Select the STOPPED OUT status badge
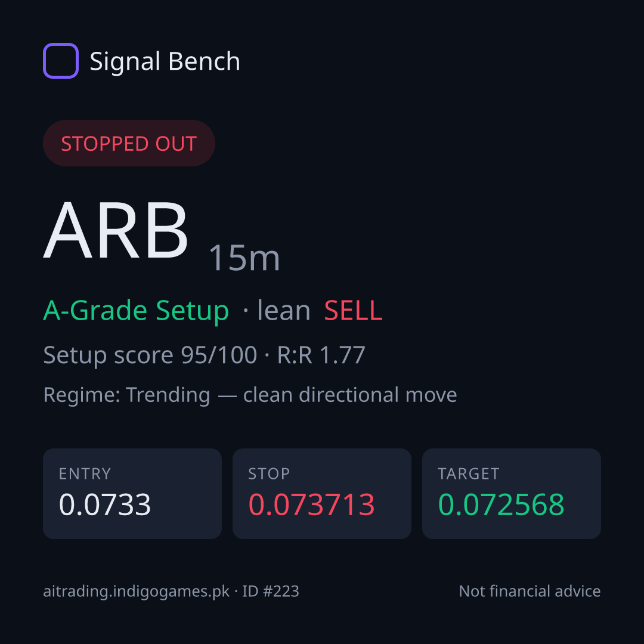 pos(129,143)
